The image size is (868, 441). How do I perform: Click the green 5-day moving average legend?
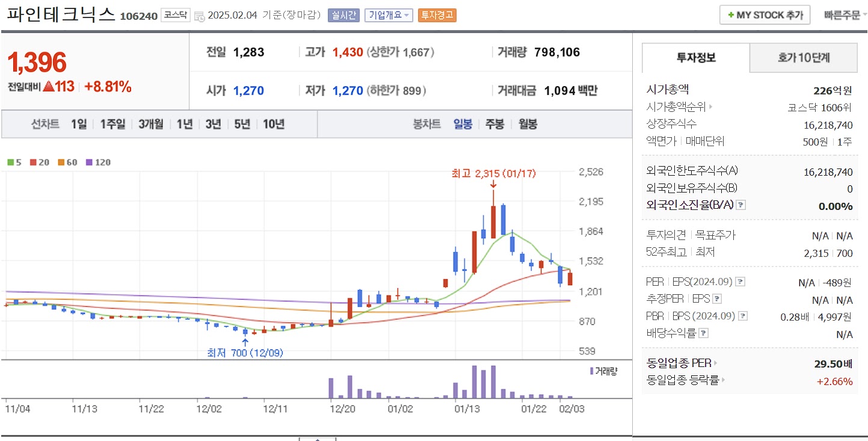coord(14,162)
